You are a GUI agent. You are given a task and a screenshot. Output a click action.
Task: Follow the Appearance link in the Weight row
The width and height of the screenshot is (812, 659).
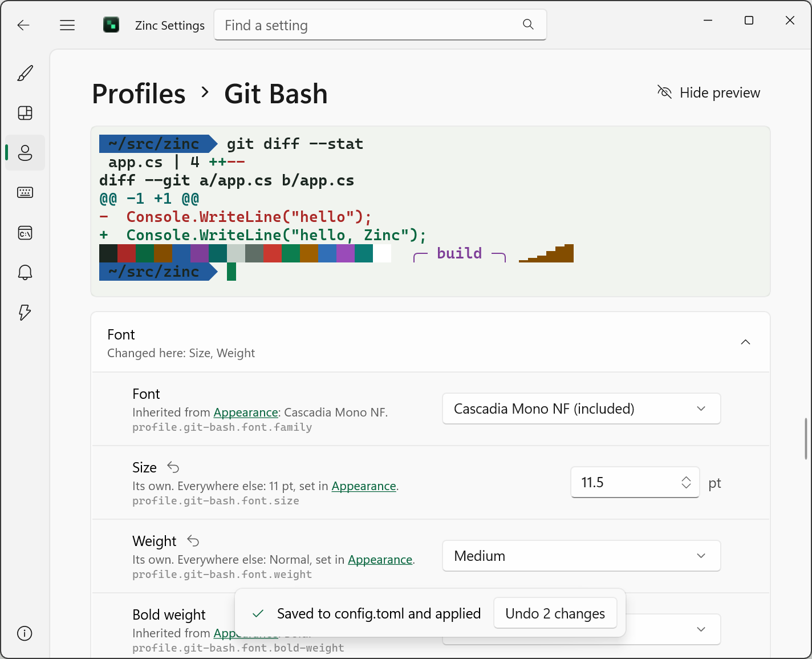380,560
